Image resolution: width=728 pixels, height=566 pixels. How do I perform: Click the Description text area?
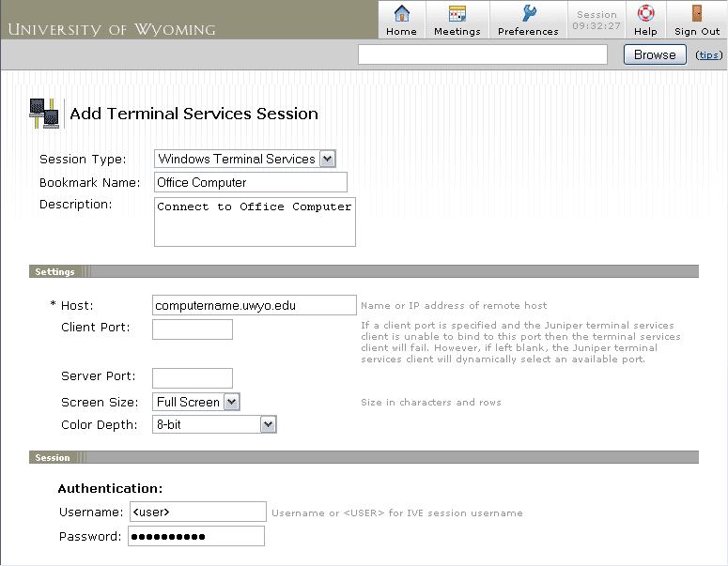(x=255, y=222)
